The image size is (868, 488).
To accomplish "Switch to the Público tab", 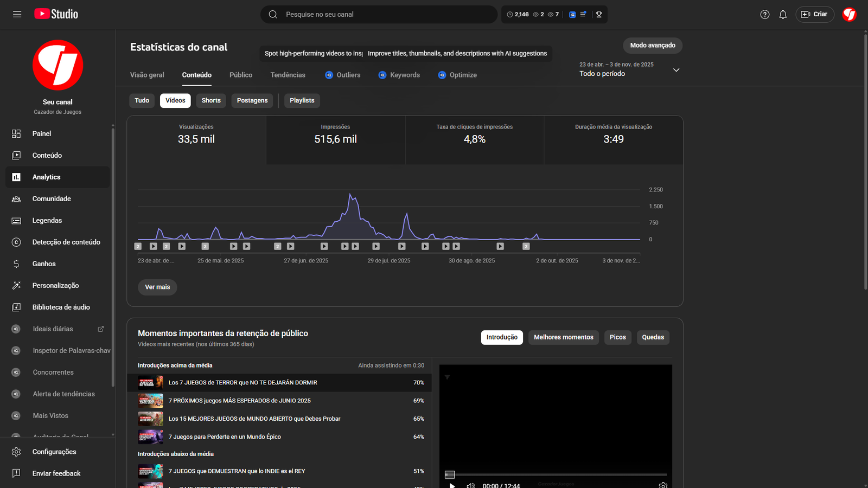I will [240, 75].
